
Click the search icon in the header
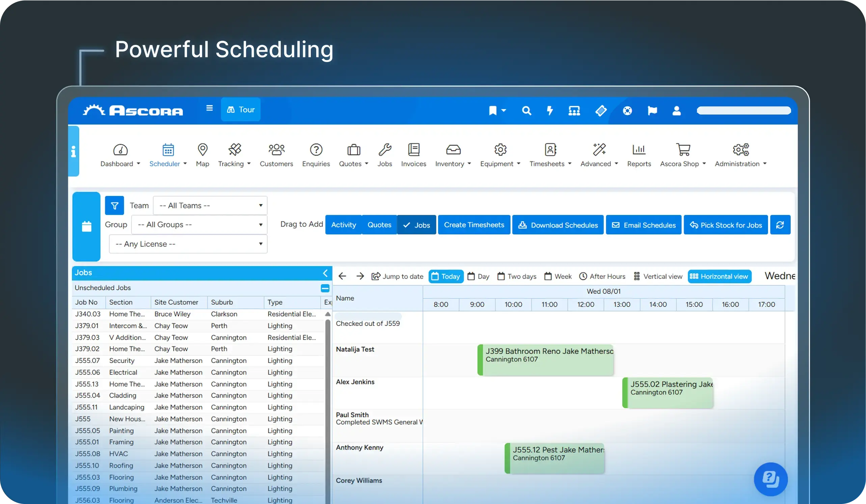pos(526,111)
